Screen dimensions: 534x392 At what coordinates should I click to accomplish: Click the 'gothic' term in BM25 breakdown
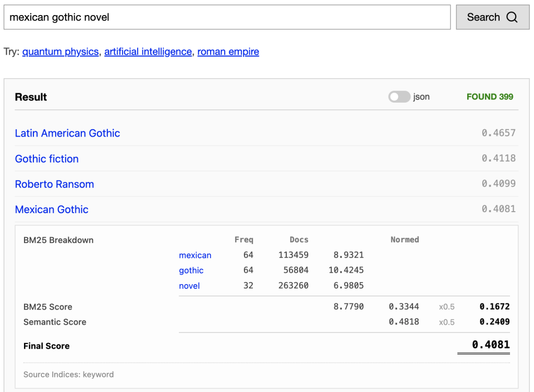point(191,271)
